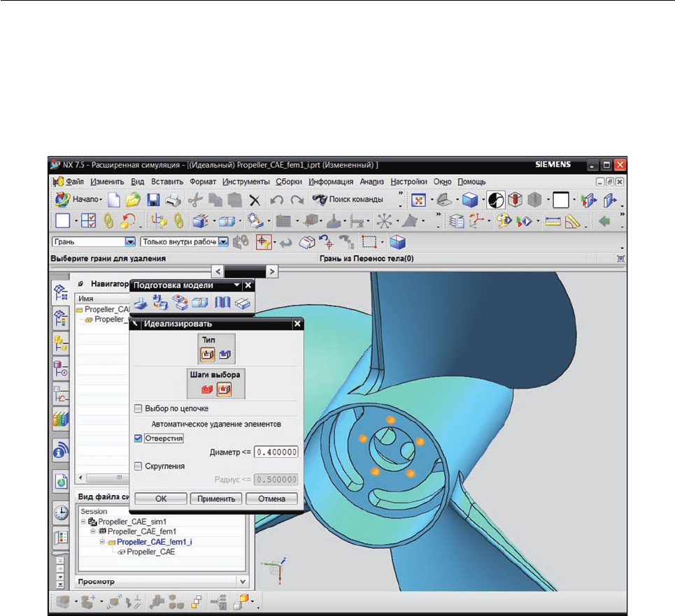This screenshot has width=675, height=616.
Task: Select the first Тип option icon
Action: (x=208, y=354)
